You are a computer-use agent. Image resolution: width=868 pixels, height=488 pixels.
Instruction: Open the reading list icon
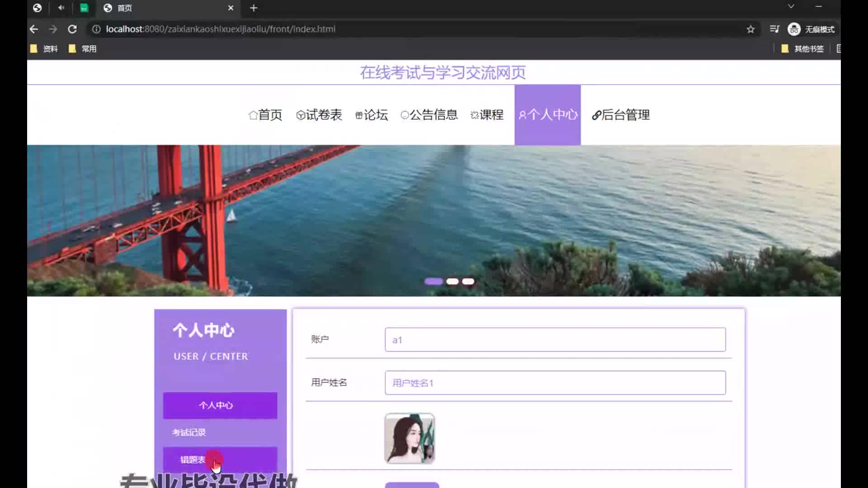point(774,29)
